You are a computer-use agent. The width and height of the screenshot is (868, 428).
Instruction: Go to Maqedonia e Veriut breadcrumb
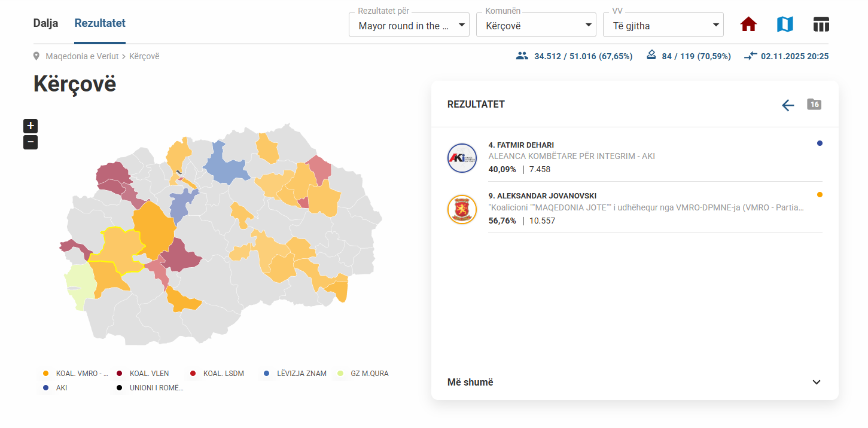pos(82,56)
